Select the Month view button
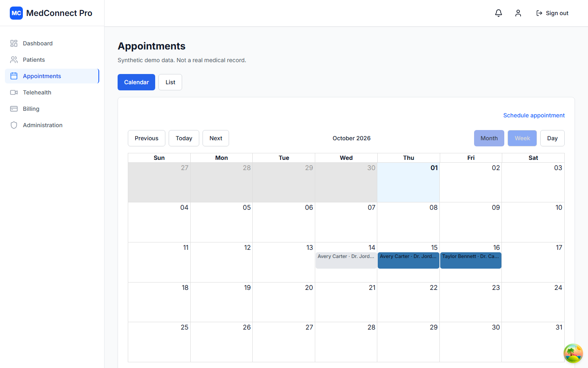 [489, 138]
